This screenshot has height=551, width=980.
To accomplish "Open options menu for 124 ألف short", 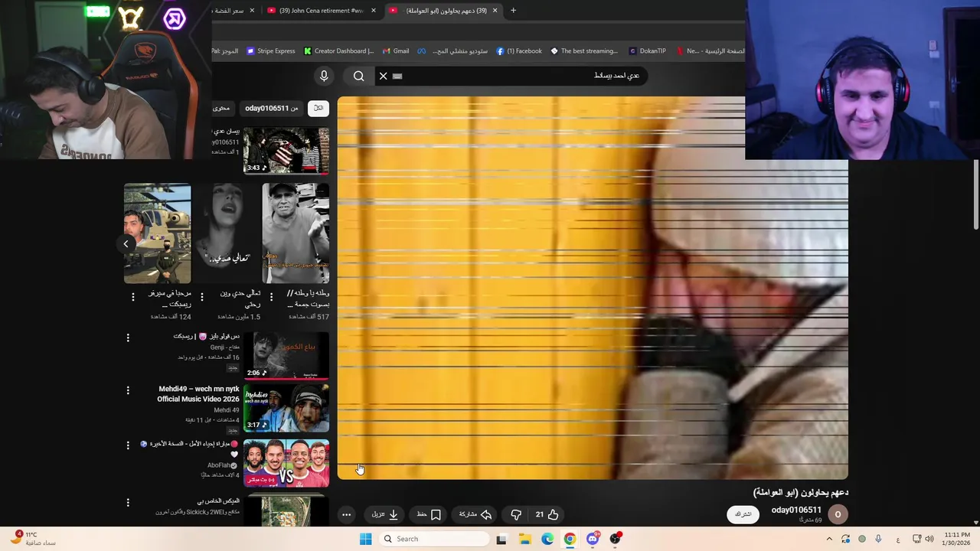I will coord(133,297).
